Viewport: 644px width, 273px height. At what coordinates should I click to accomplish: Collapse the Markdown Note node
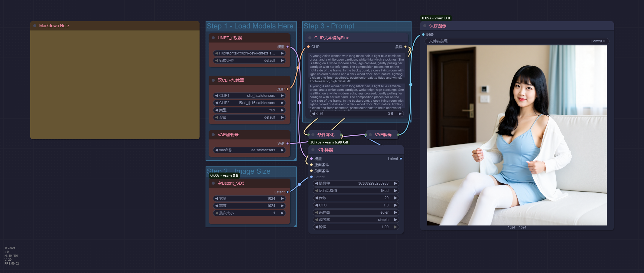(x=34, y=26)
